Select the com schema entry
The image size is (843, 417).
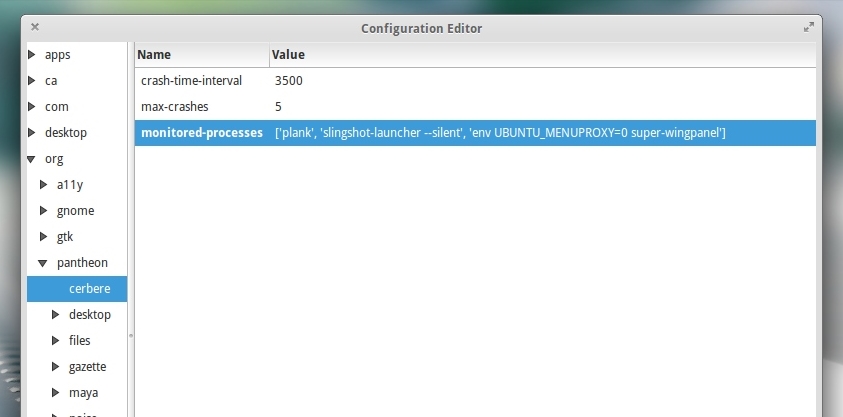pyautogui.click(x=56, y=106)
